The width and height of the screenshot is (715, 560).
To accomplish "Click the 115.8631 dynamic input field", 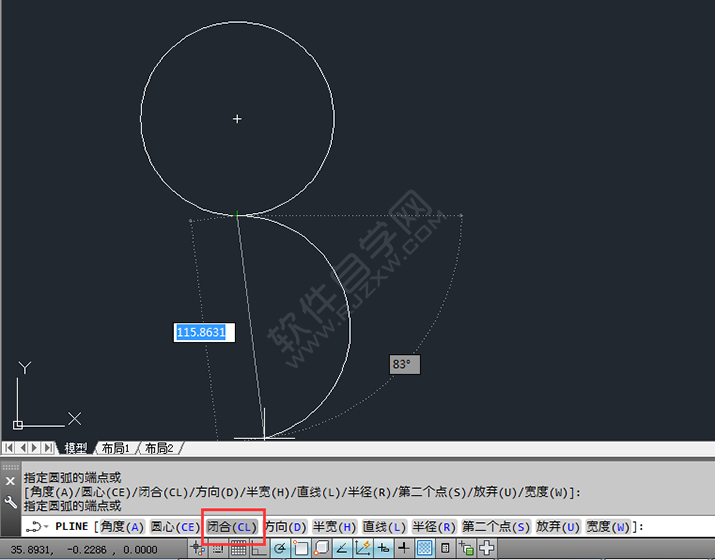I will (x=204, y=332).
